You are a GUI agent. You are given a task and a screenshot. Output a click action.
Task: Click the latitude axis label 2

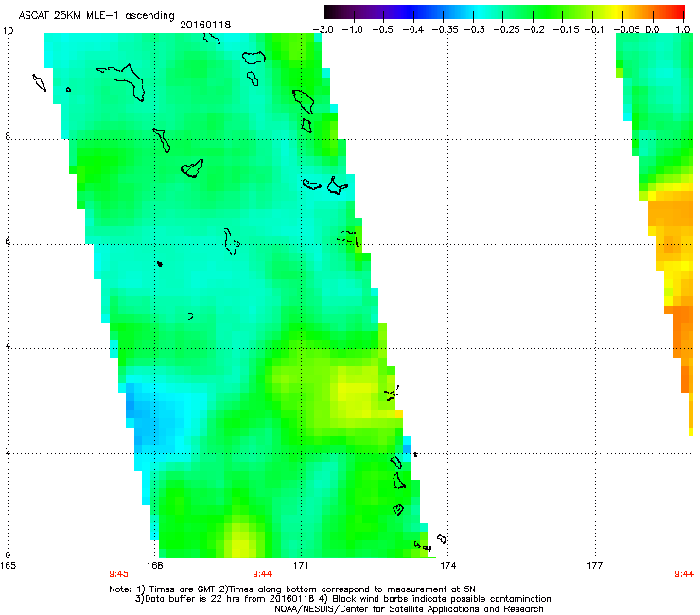[8, 451]
